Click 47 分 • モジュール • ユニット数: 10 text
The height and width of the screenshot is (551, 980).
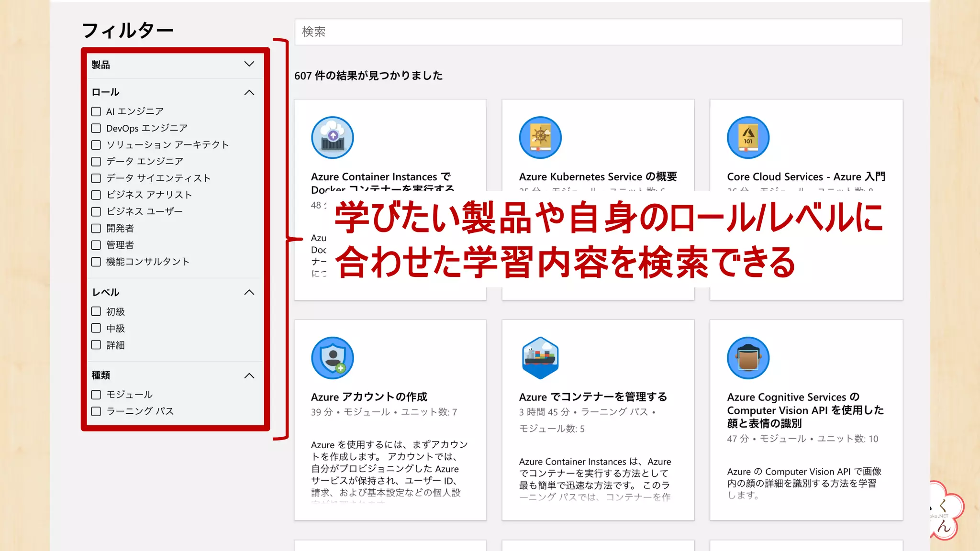pos(802,439)
